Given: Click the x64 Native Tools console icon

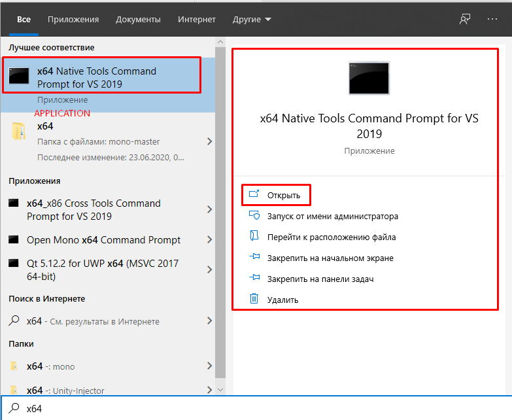Looking at the screenshot, I should 19,76.
